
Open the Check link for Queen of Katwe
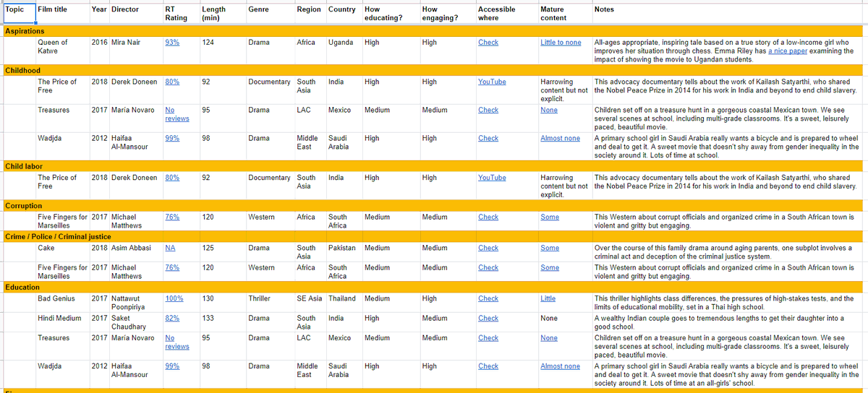(488, 43)
